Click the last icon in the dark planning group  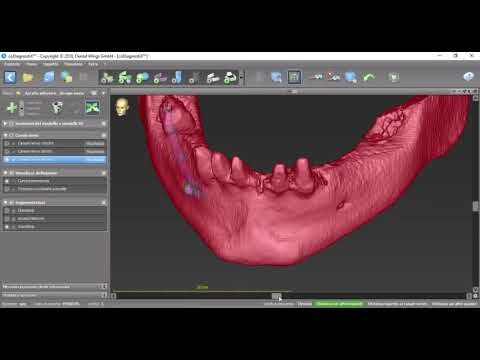coord(230,78)
